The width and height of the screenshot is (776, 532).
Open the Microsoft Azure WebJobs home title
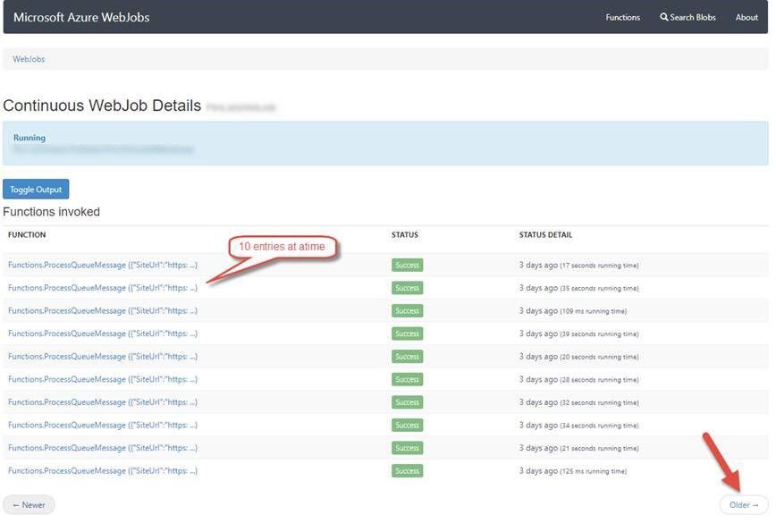point(81,17)
